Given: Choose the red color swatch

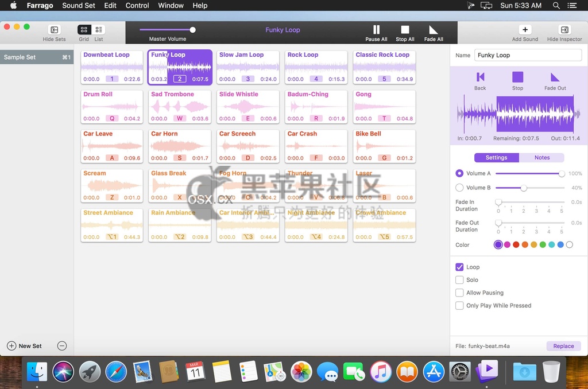Looking at the screenshot, I should 516,245.
